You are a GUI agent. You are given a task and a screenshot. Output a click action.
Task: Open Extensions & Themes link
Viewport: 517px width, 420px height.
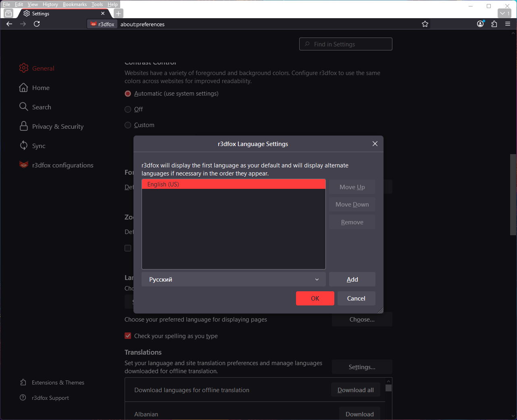click(x=52, y=382)
